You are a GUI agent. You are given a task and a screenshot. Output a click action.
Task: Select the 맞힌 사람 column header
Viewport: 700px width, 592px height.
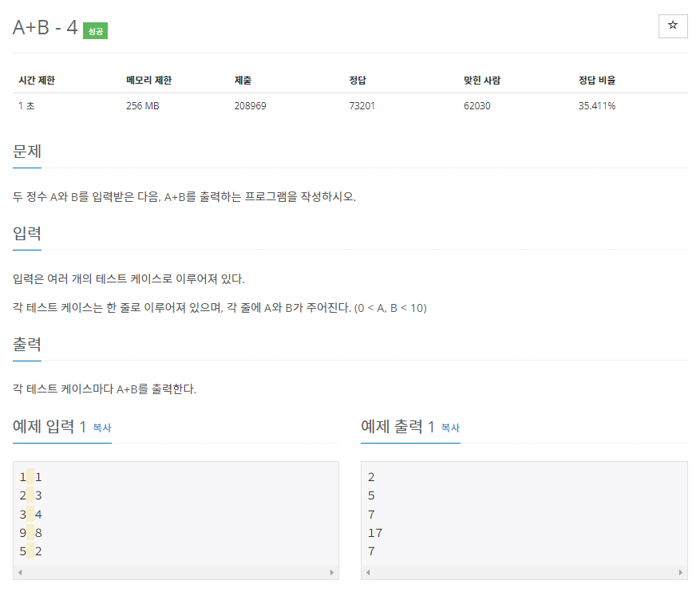pos(481,81)
